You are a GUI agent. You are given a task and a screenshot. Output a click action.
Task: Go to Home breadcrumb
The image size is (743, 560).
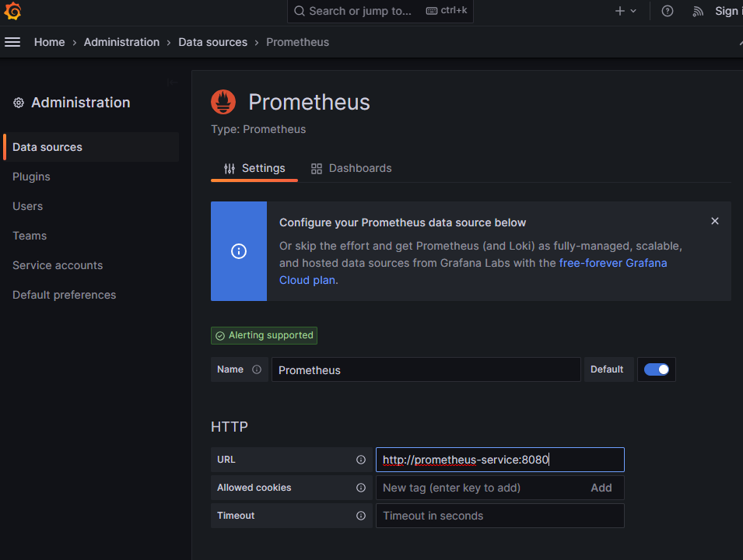coord(49,42)
